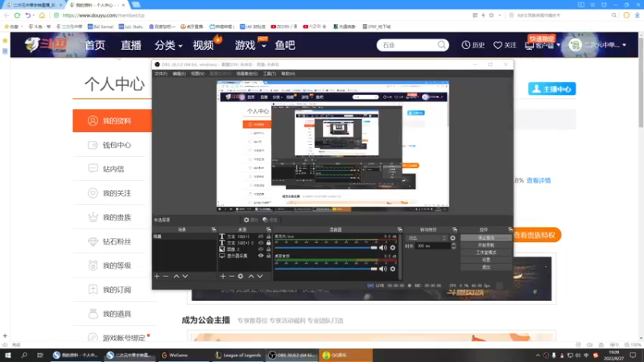The width and height of the screenshot is (644, 362).
Task: Toggle visibility of 文本 (GDI+) source
Action: (x=261, y=237)
